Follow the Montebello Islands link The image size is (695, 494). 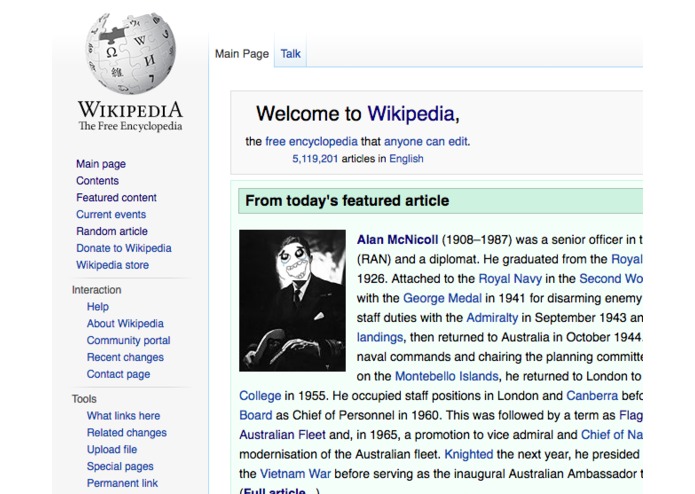(x=447, y=376)
